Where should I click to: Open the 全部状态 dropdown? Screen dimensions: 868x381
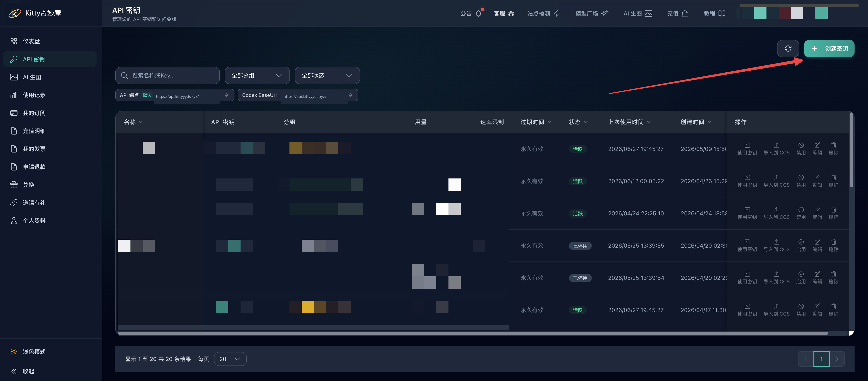click(327, 75)
